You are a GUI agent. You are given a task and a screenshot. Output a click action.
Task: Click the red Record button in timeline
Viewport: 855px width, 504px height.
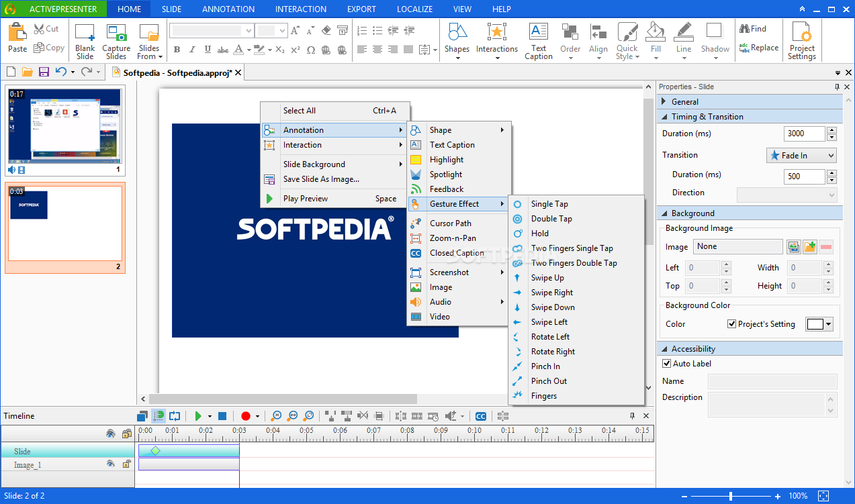245,416
